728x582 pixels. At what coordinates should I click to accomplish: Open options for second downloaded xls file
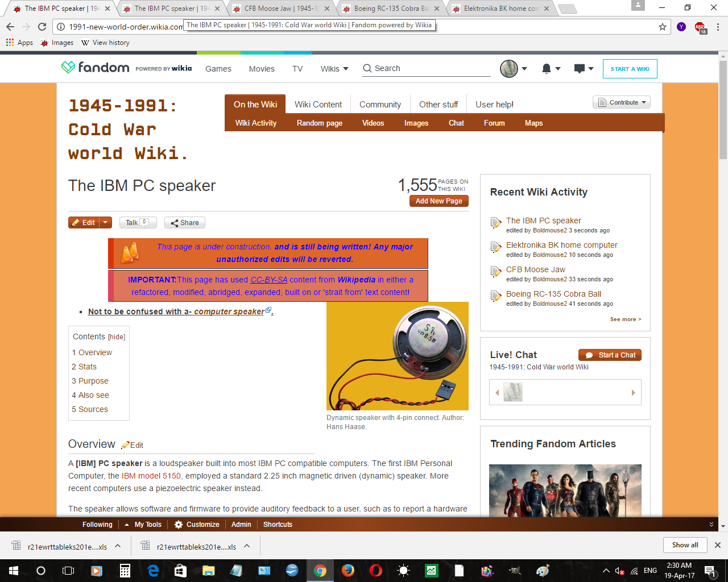click(247, 546)
